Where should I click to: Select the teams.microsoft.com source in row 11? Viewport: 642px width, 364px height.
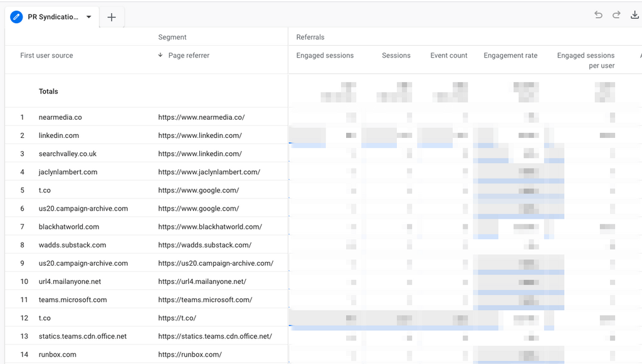pos(73,299)
